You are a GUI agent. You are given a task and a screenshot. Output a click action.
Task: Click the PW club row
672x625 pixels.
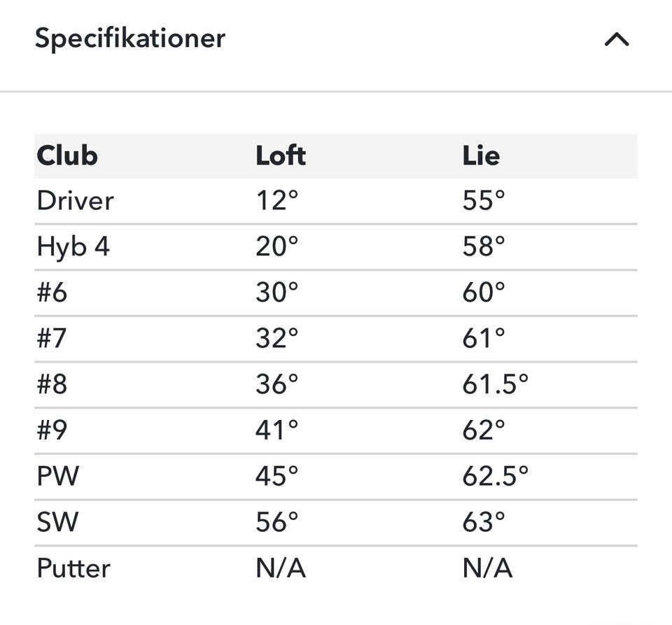(x=336, y=476)
